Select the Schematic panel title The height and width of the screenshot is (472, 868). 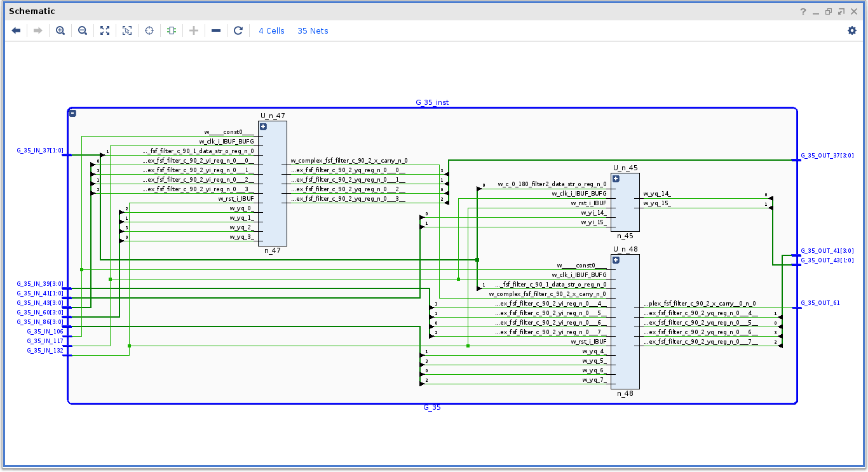32,11
